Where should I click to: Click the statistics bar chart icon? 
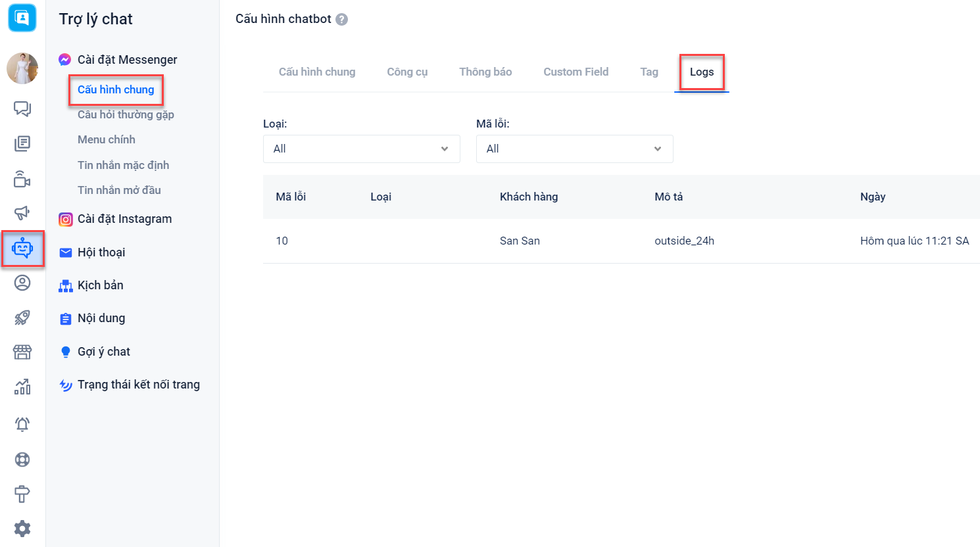point(22,387)
